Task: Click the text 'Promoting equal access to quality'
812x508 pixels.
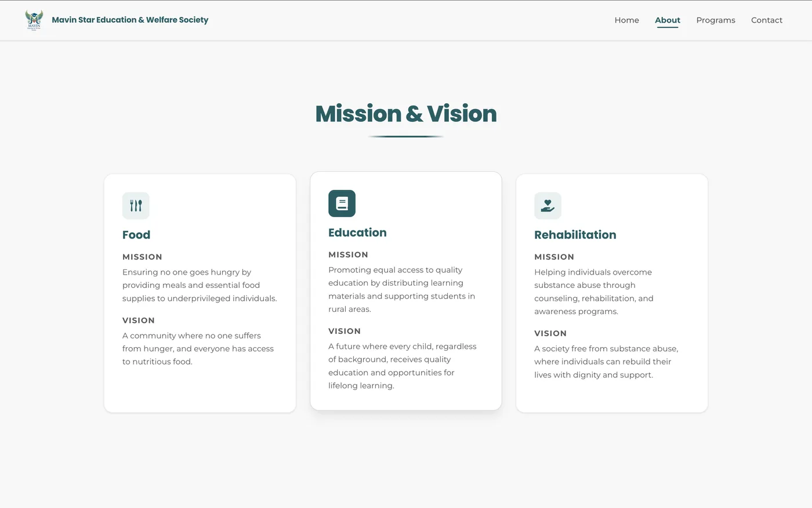Action: pyautogui.click(x=396, y=270)
